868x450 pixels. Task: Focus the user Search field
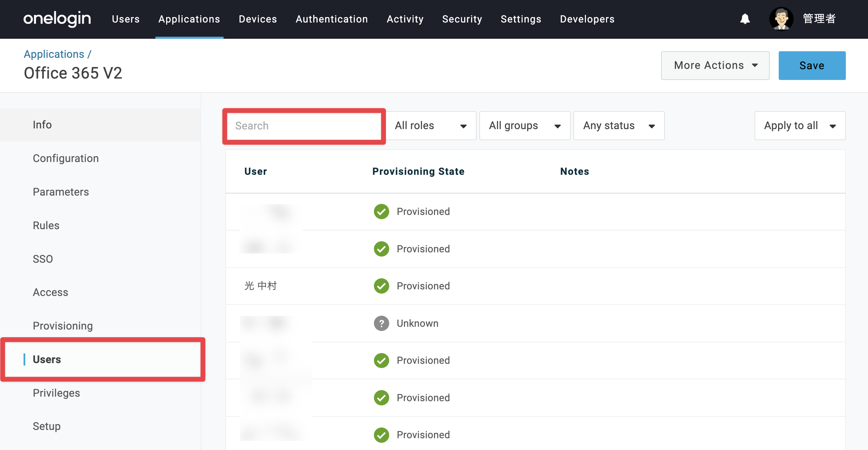coord(304,126)
